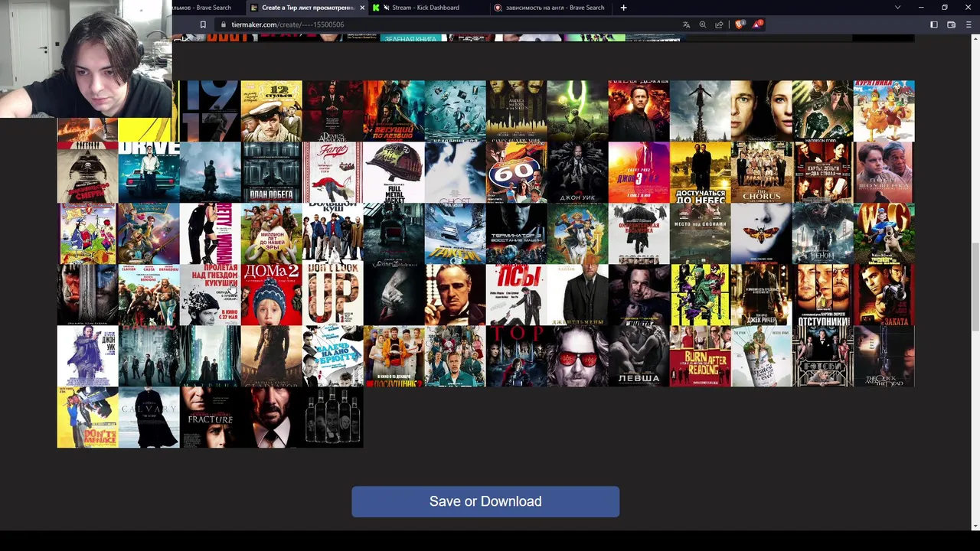Select the Fracture poster
This screenshot has height=551, width=980.
(210, 417)
